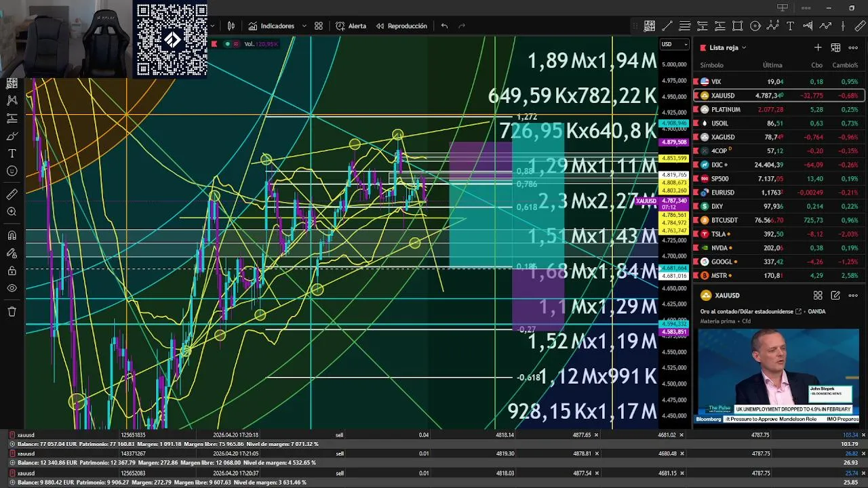Select the text tool in top favorites bar
Image resolution: width=868 pixels, height=488 pixels.
coord(791,26)
